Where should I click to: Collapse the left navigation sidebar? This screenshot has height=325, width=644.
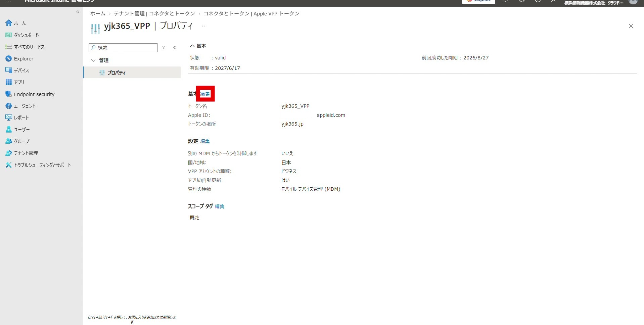click(78, 12)
